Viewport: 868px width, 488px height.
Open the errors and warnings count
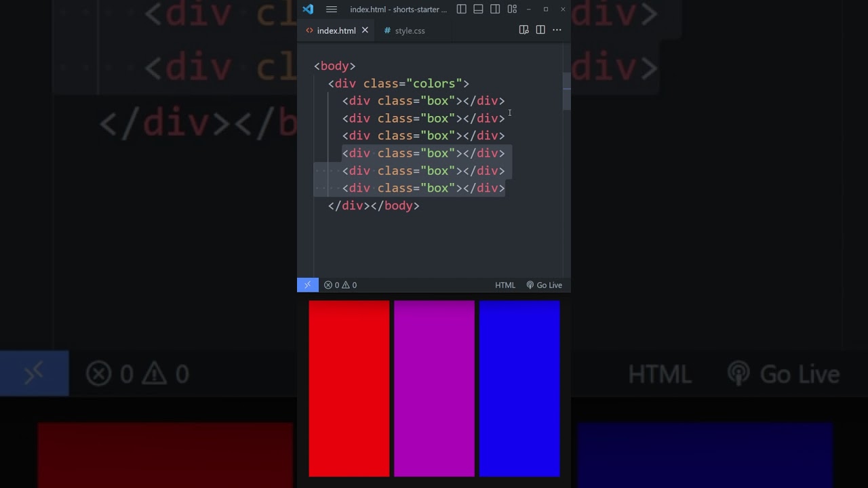click(x=340, y=285)
